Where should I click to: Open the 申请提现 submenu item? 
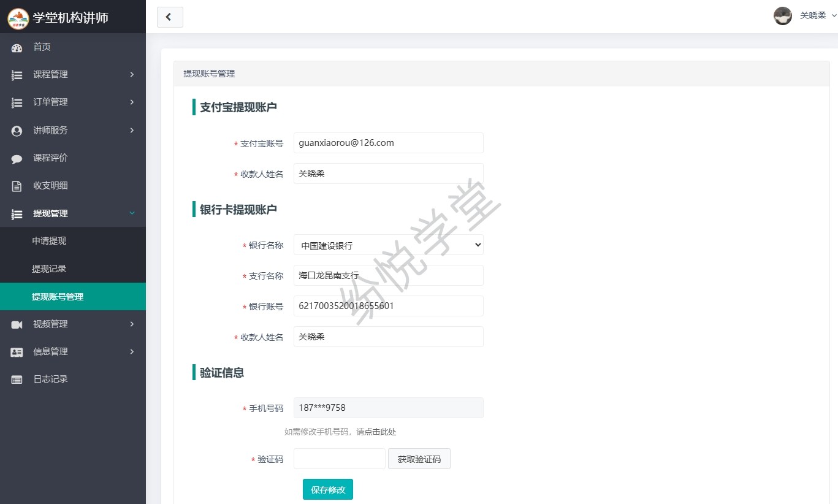coord(49,241)
